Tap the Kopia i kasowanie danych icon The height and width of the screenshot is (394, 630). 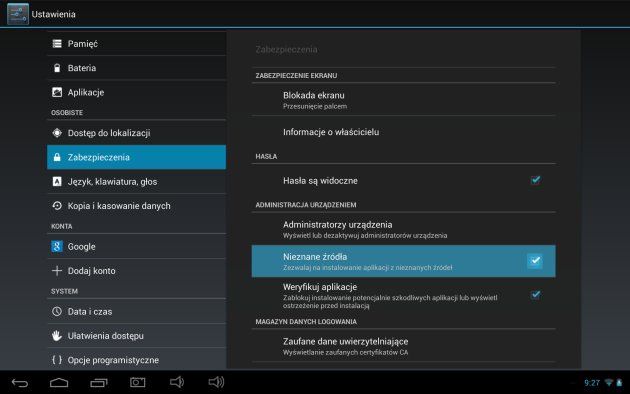click(x=57, y=206)
